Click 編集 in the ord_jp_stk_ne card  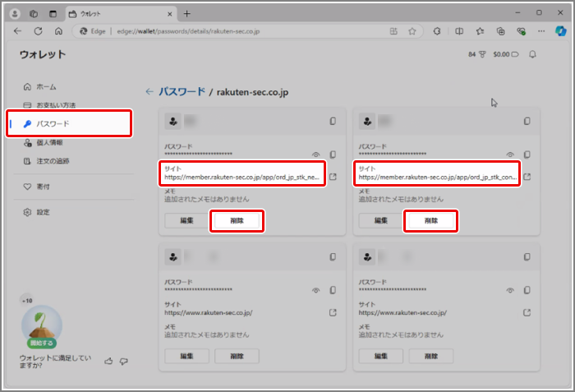click(186, 220)
